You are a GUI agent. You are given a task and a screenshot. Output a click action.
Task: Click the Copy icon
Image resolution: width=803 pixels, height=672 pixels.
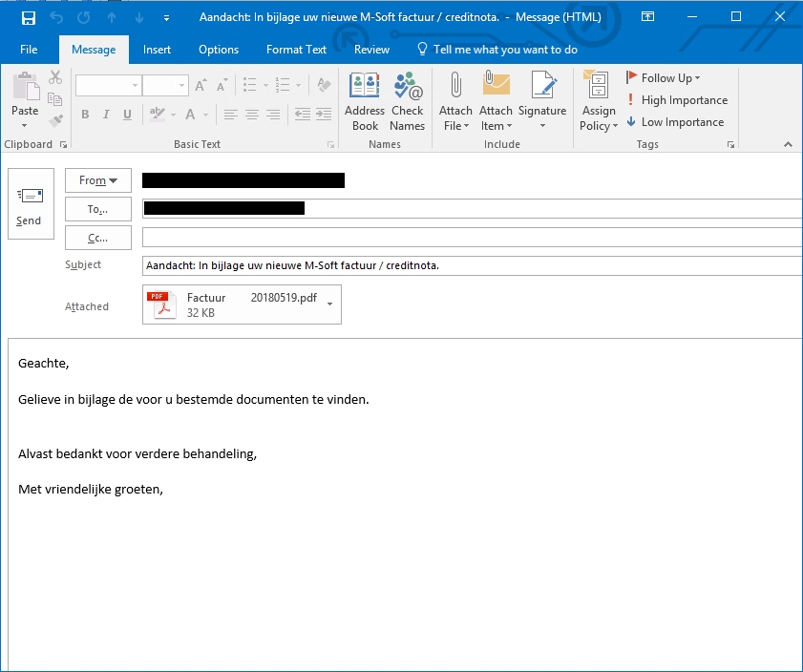click(x=54, y=98)
